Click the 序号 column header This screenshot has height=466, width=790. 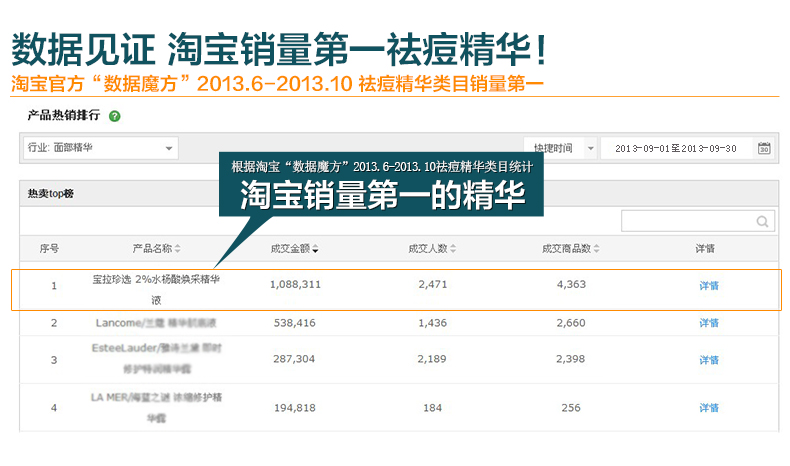coord(49,249)
